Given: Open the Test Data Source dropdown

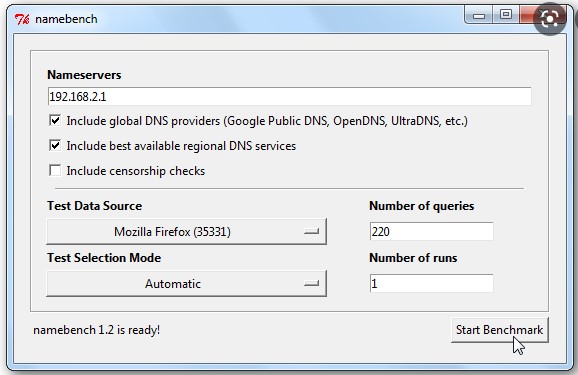Looking at the screenshot, I should (187, 232).
